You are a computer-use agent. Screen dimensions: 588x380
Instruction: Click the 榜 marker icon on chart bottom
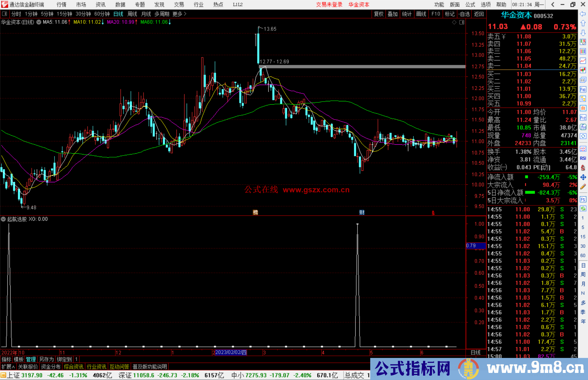255,212
